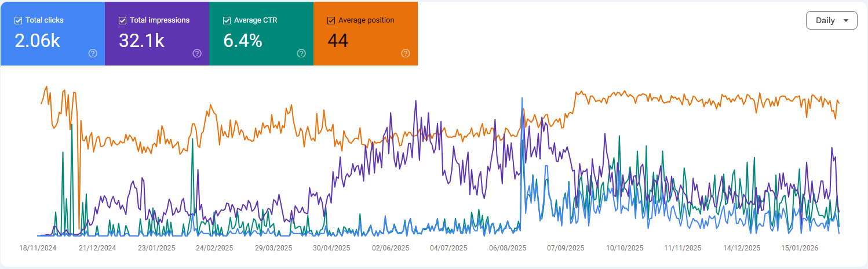Image resolution: width=868 pixels, height=269 pixels.
Task: Toggle the Total impressions checkbox
Action: (122, 20)
